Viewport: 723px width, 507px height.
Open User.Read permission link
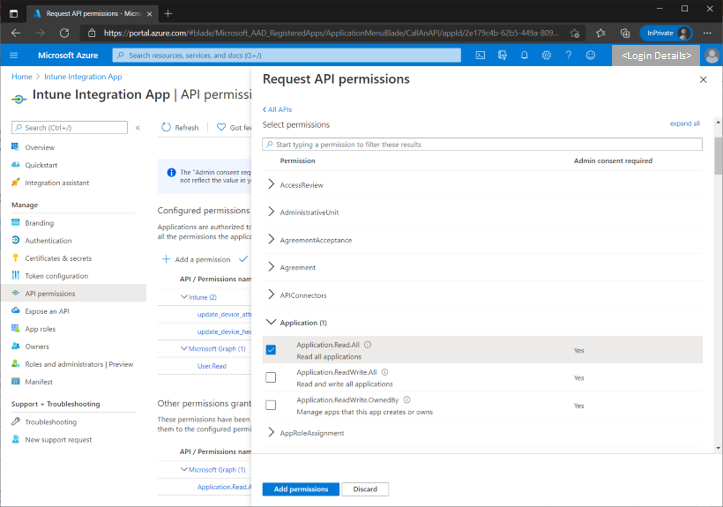[212, 366]
